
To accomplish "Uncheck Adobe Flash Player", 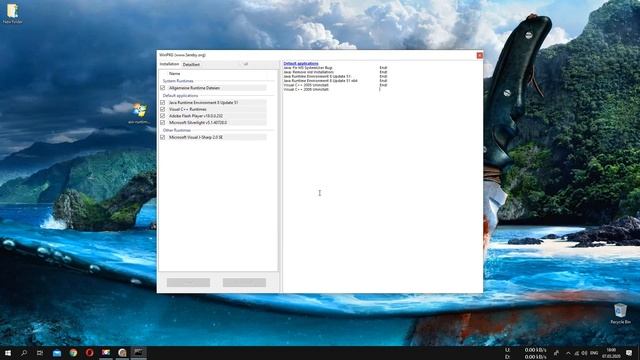I will [x=163, y=116].
